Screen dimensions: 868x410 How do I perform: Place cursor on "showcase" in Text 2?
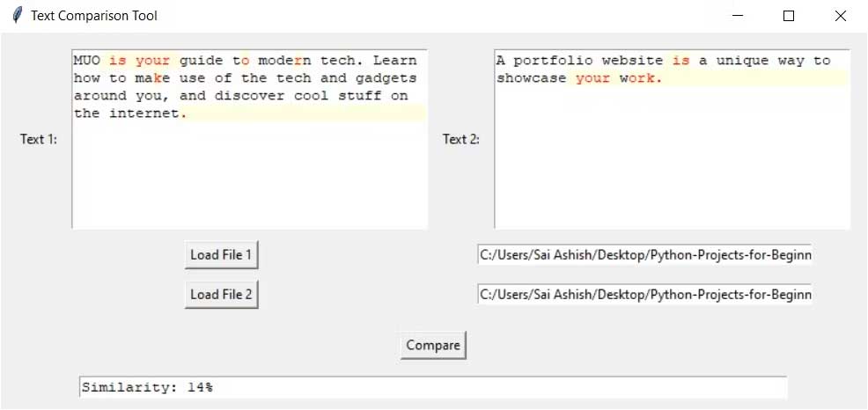[531, 78]
